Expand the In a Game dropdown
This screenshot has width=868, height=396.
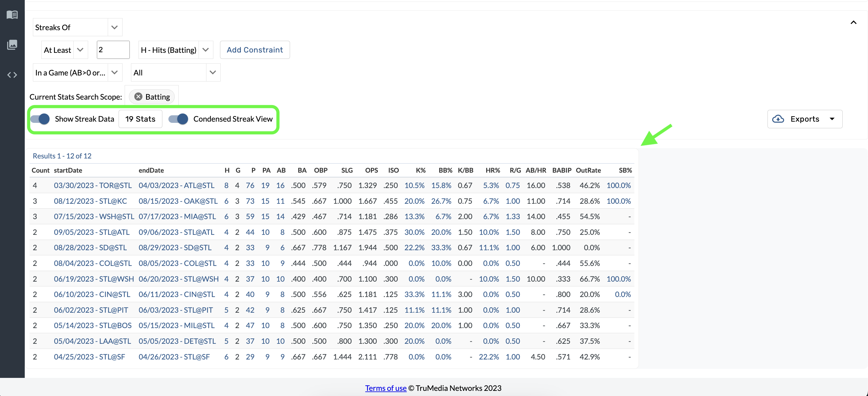coord(114,72)
